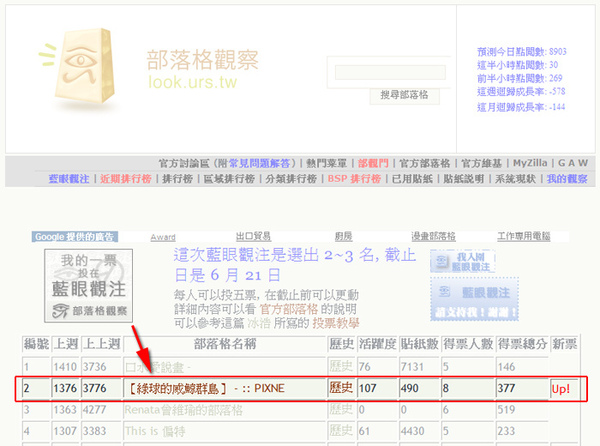Open 歷史 link for row 1

pos(341,366)
